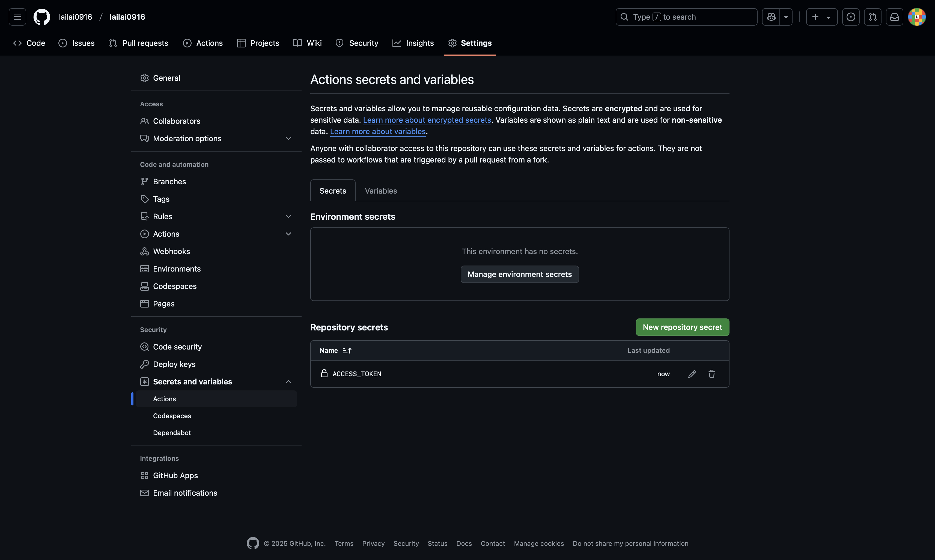Open the hamburger navigation menu
The height and width of the screenshot is (560, 935).
click(17, 17)
